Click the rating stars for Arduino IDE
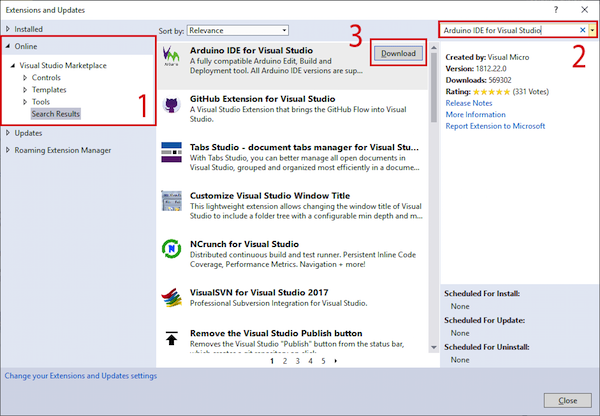Viewport: 600px width, 416px height. (491, 92)
